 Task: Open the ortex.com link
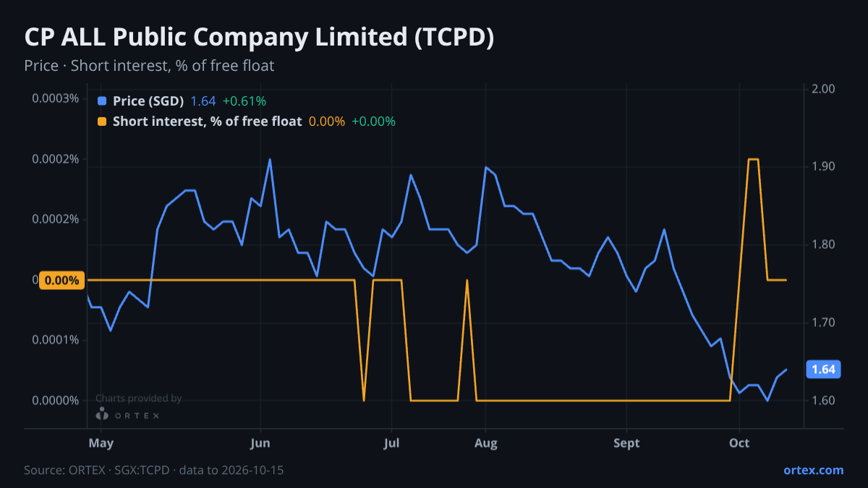click(813, 470)
